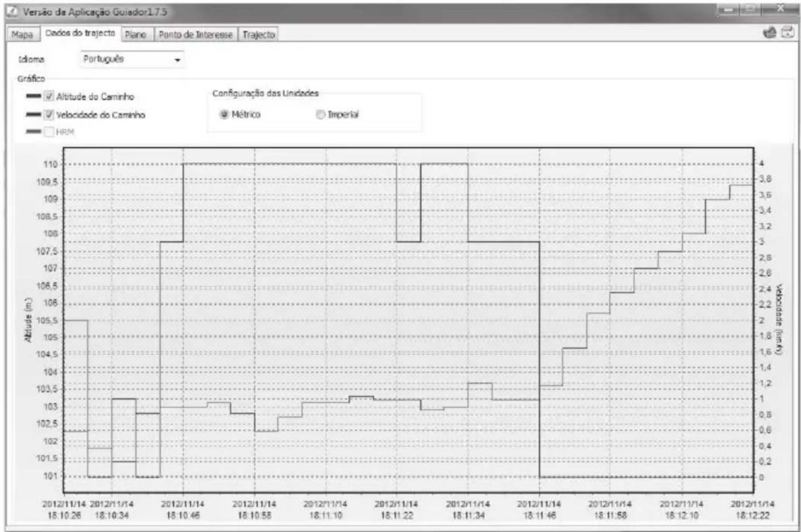Screen dimensions: 801x532
Task: Click the printer icon at top right
Action: 788,33
